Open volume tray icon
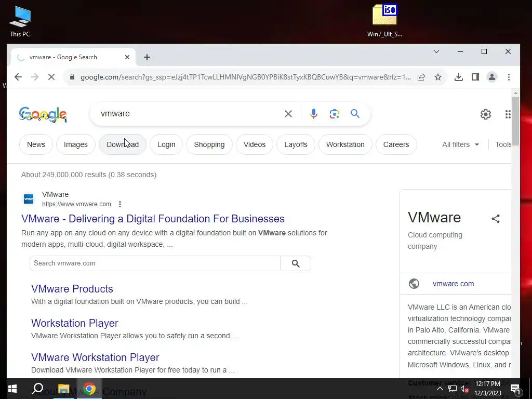 (x=465, y=389)
